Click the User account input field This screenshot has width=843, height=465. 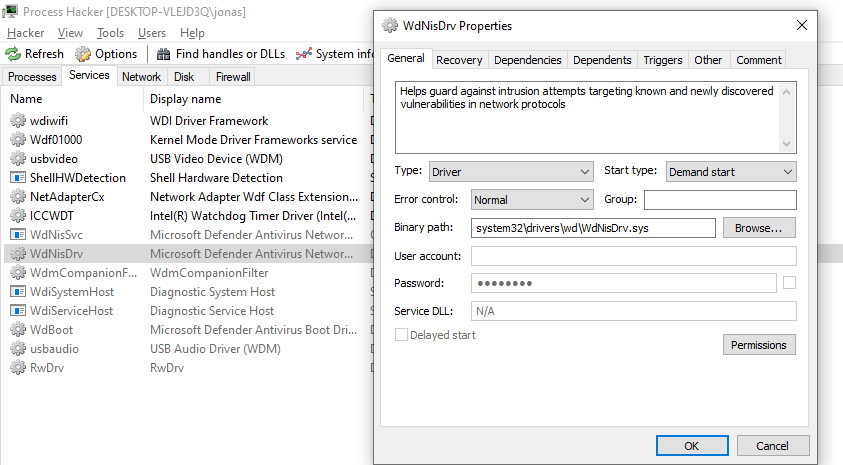634,256
